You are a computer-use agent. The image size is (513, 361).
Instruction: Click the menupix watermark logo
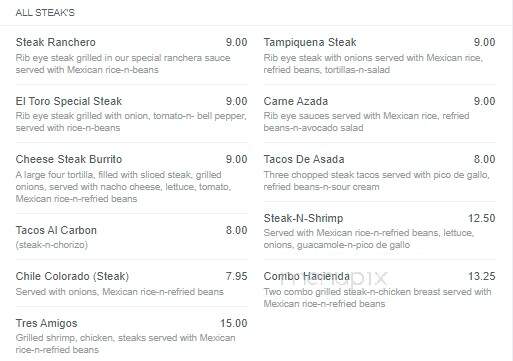click(x=333, y=278)
